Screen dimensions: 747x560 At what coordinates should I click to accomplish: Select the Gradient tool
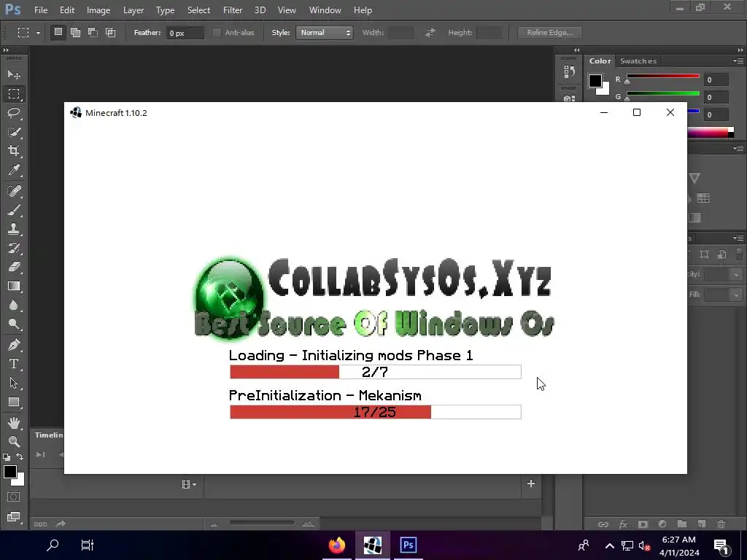pyautogui.click(x=14, y=286)
